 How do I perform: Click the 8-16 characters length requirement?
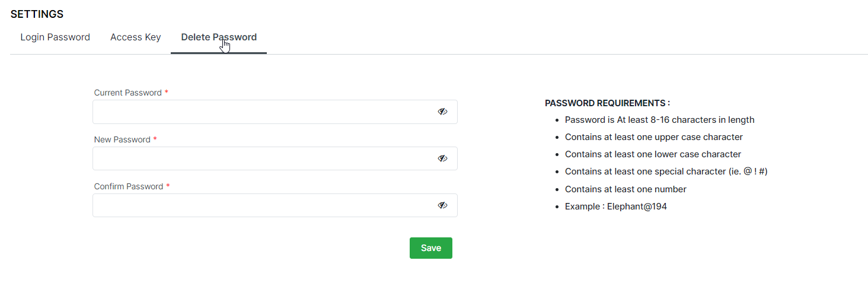[x=659, y=120]
